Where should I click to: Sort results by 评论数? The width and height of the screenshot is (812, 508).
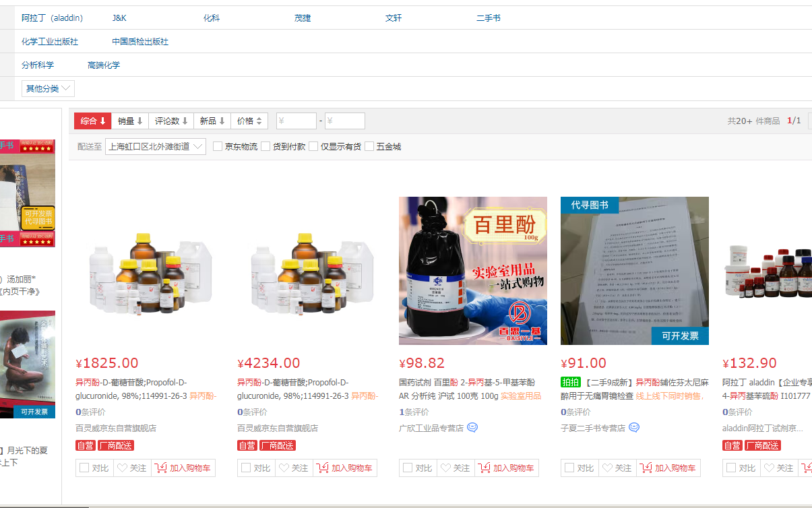click(171, 121)
